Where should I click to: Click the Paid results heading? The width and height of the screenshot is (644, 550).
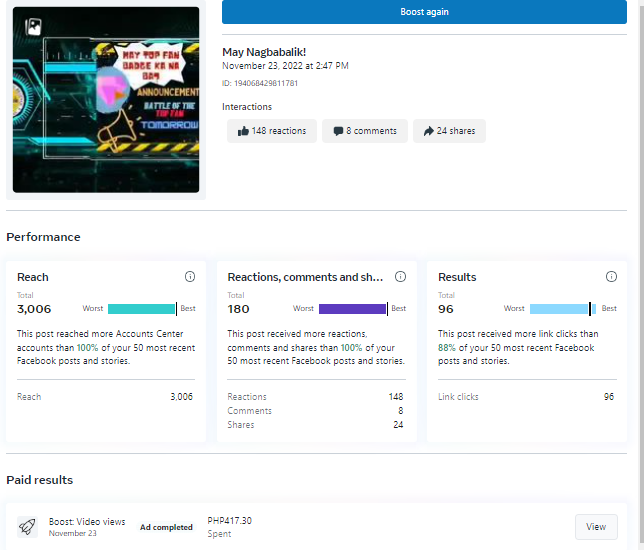[40, 480]
